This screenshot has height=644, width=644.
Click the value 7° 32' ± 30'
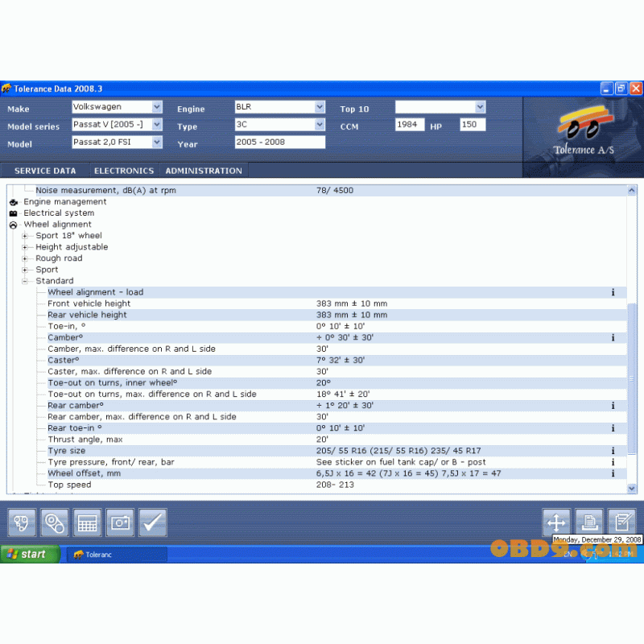coord(340,360)
